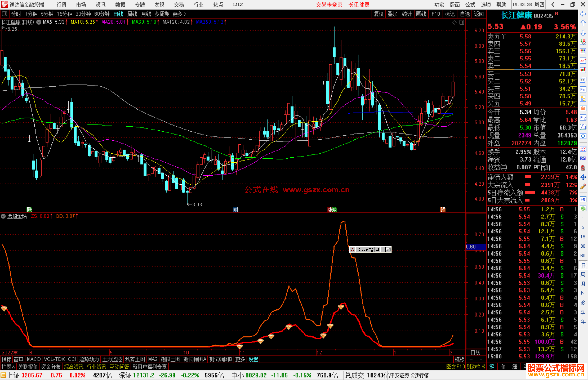Screen dimensions: 588x380
Task: Expand the 扩展 panel at bottom
Action: click(8, 367)
